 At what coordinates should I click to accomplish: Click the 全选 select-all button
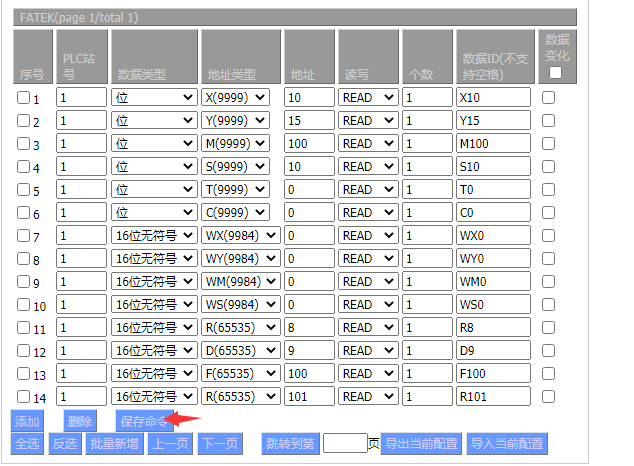tap(26, 444)
